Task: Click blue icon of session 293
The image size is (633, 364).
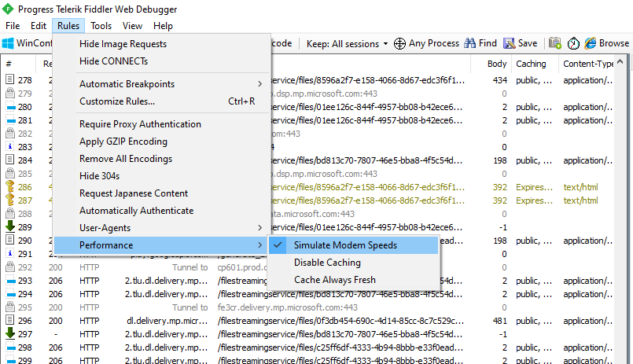Action: point(10,281)
